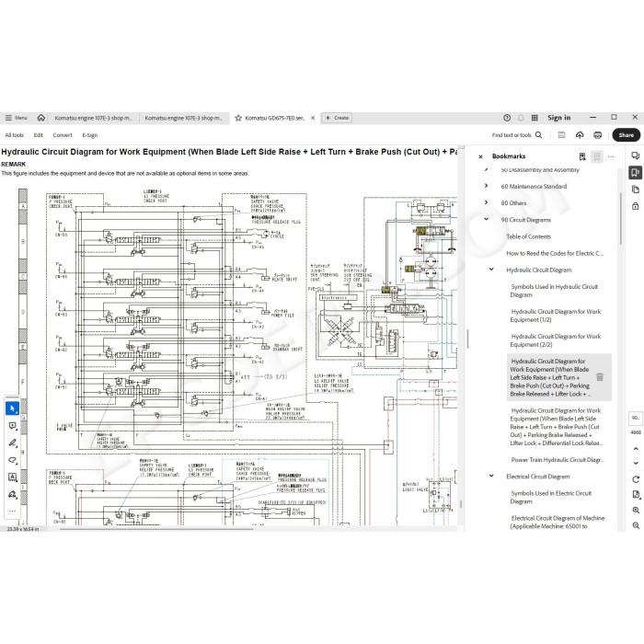Collapse the Hydraulic Circuit Diagram bookmark group
This screenshot has width=644, height=644.
[491, 269]
